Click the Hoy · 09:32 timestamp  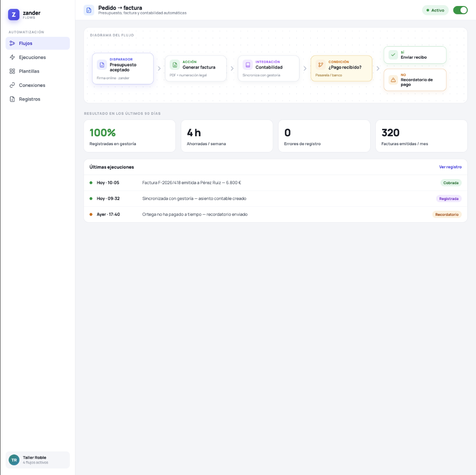[108, 198]
